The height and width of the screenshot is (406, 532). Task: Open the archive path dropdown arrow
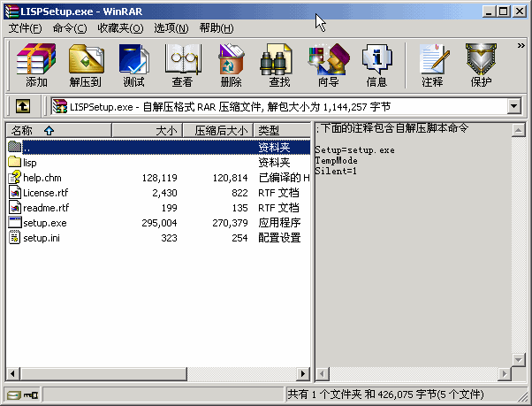[514, 107]
